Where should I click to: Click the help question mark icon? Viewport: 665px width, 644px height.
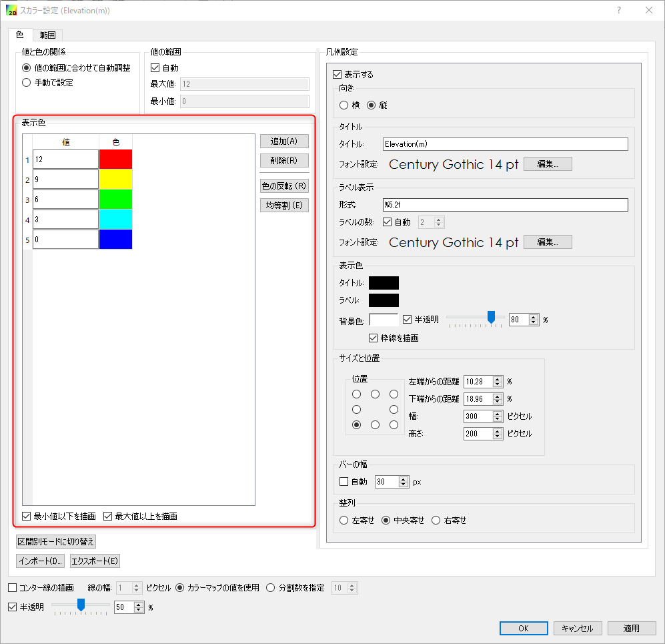[x=619, y=10]
